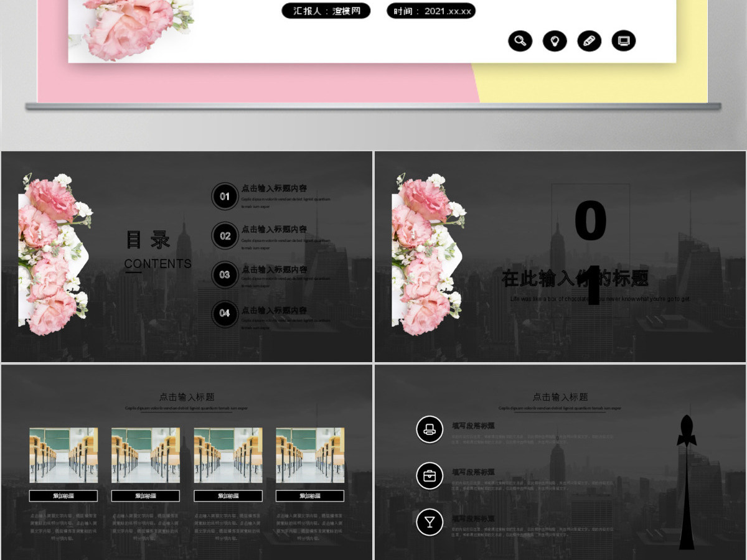
Task: Click 点击输入标题内容 next to 03
Action: point(274,269)
